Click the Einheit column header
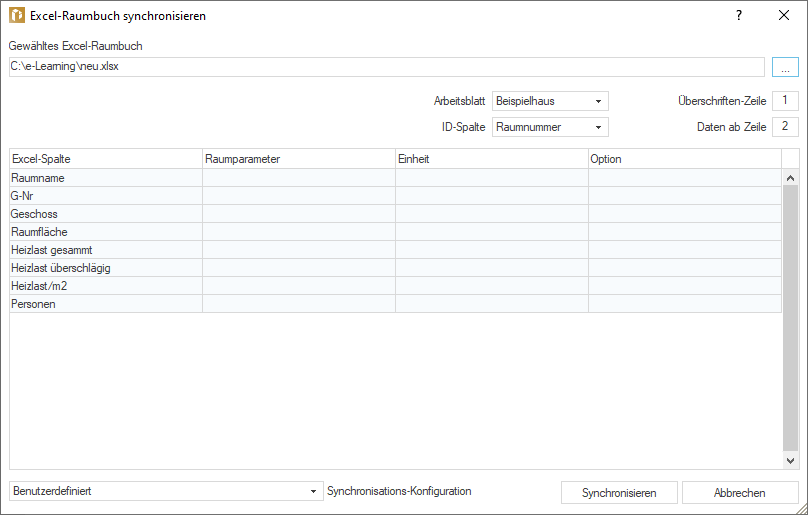Screen dimensions: 808x515 tap(492, 159)
